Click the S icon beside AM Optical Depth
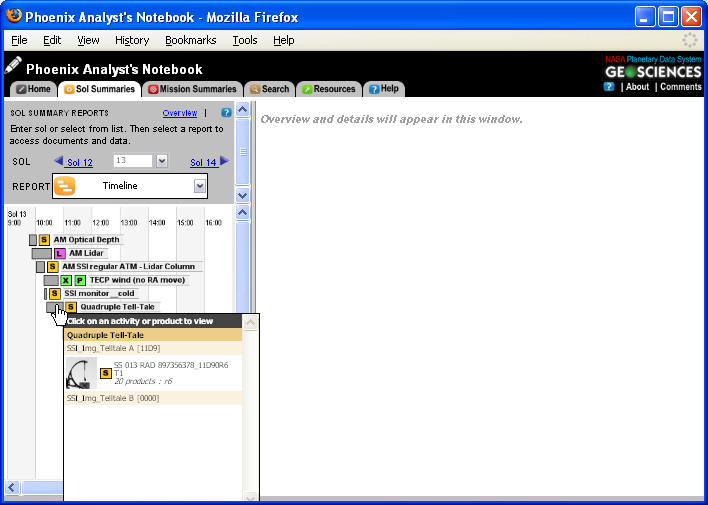 44,240
